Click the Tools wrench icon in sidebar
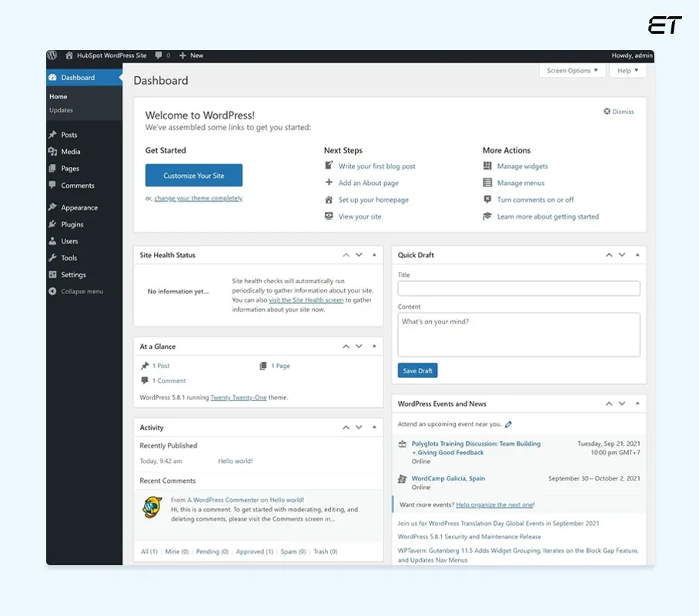699x616 pixels. [x=52, y=257]
